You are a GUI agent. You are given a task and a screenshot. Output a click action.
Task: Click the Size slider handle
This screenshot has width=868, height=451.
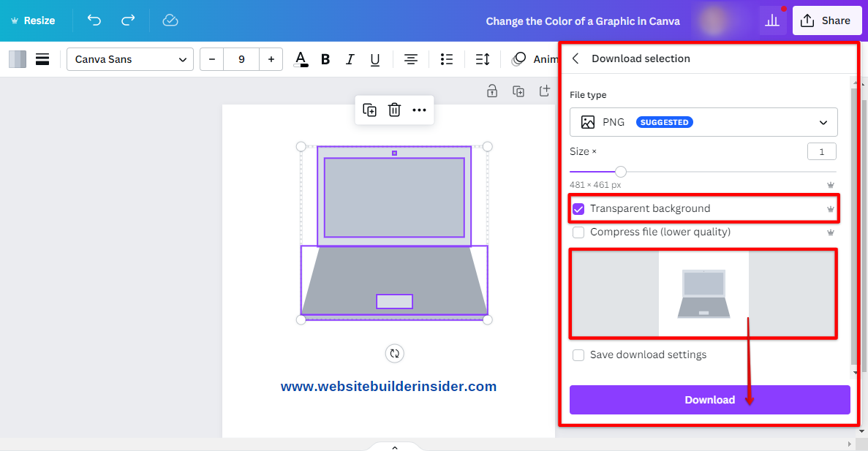[x=621, y=172]
